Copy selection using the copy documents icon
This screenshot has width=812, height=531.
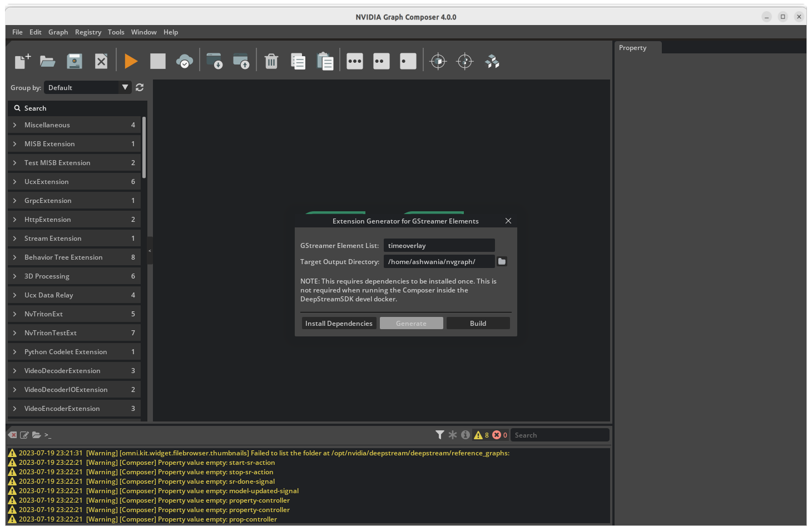(x=298, y=61)
